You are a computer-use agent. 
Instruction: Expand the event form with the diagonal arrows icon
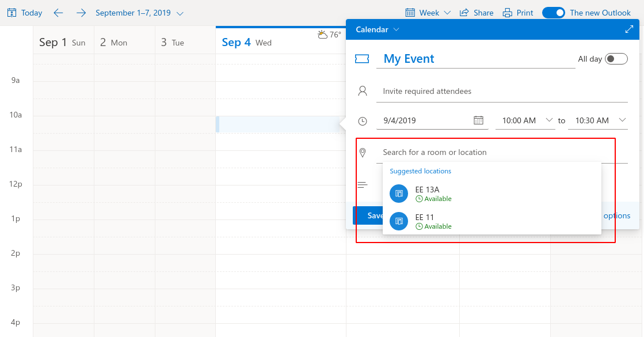pos(629,29)
